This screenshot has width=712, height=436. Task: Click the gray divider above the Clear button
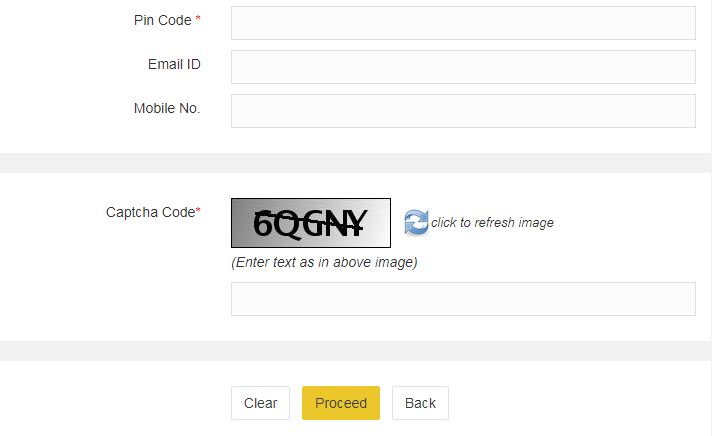[356, 351]
